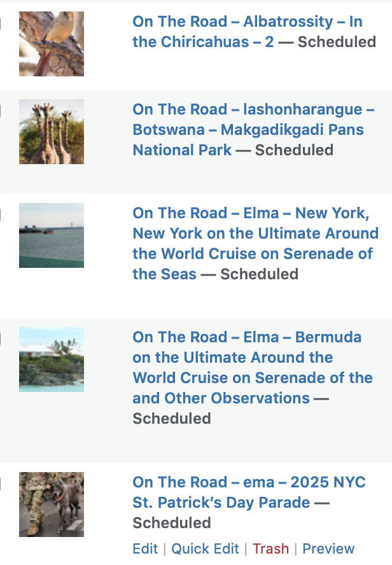Tick the checkbox beside Elma's New York post

(x=0, y=215)
